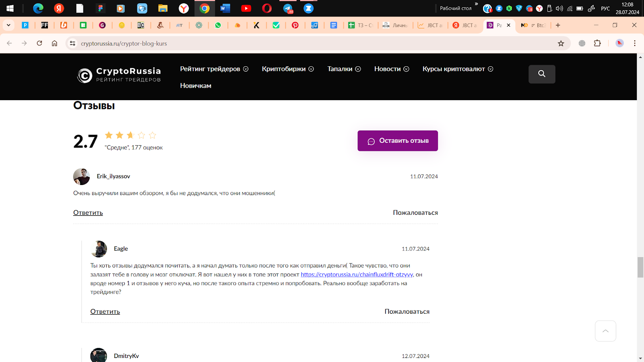
Task: Open the extensions puzzle menu
Action: click(x=597, y=43)
